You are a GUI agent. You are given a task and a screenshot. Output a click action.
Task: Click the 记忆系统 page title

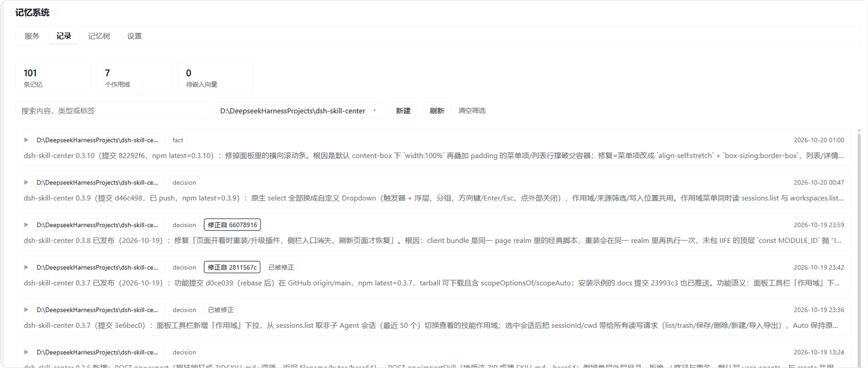(x=33, y=12)
